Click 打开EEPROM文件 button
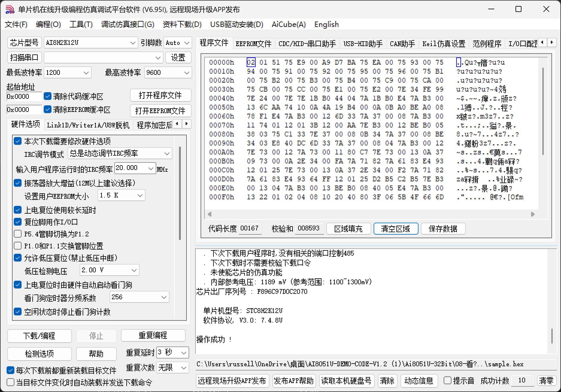Screen dimensions: 561x392 click(x=160, y=111)
